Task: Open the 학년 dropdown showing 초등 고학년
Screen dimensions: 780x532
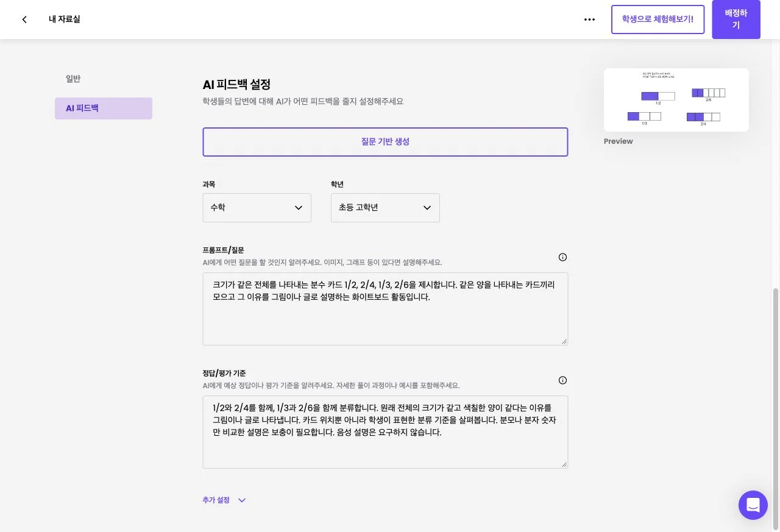Action: 385,208
